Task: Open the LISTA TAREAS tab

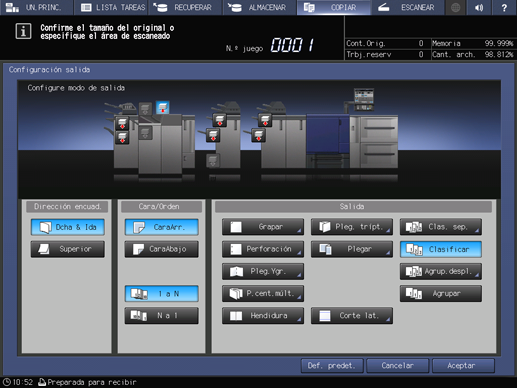Action: coord(111,7)
